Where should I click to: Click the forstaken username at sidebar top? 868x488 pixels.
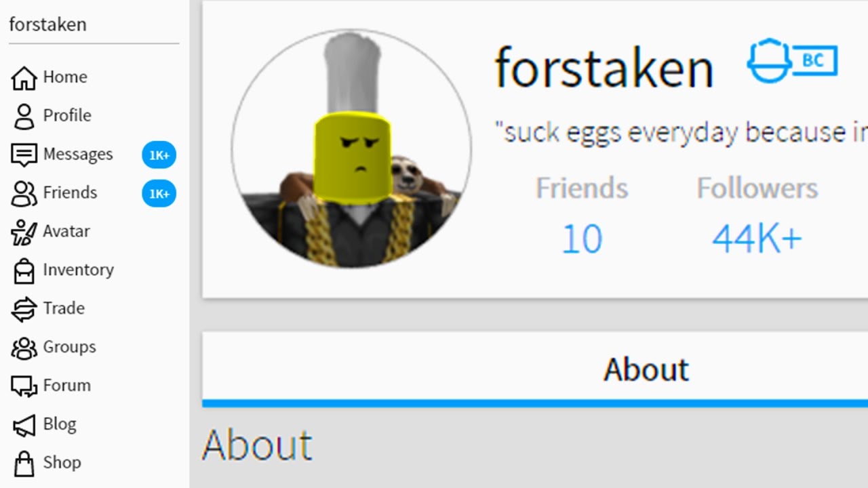point(47,24)
